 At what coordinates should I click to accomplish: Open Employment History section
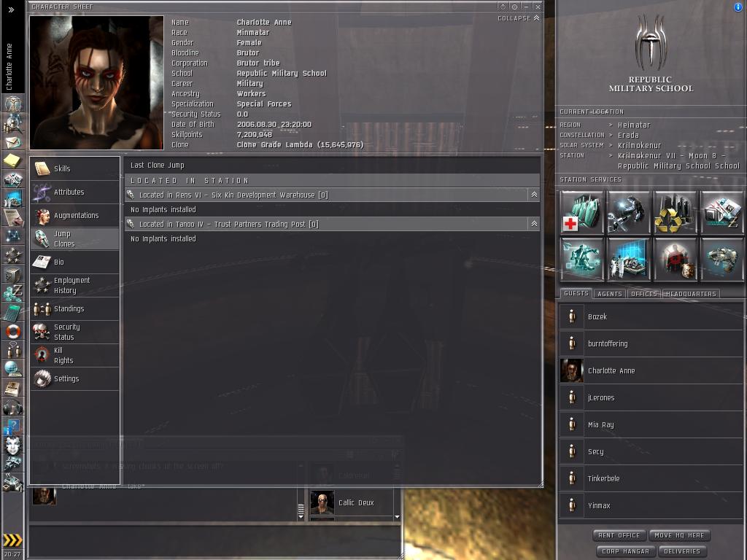tap(75, 285)
